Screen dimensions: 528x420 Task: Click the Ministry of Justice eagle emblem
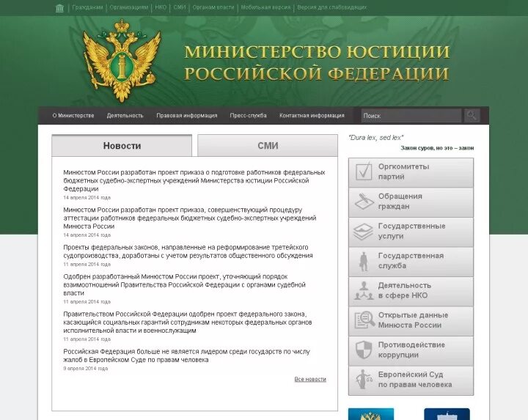point(121,61)
